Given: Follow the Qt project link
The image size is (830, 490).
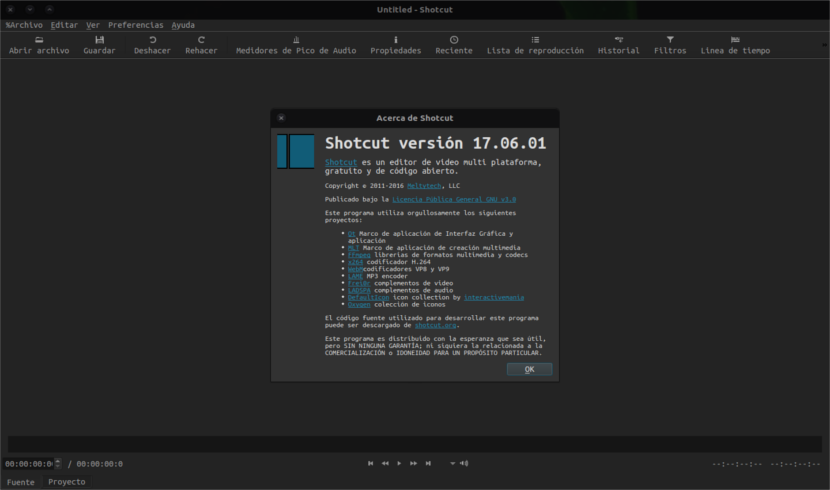Looking at the screenshot, I should (351, 233).
